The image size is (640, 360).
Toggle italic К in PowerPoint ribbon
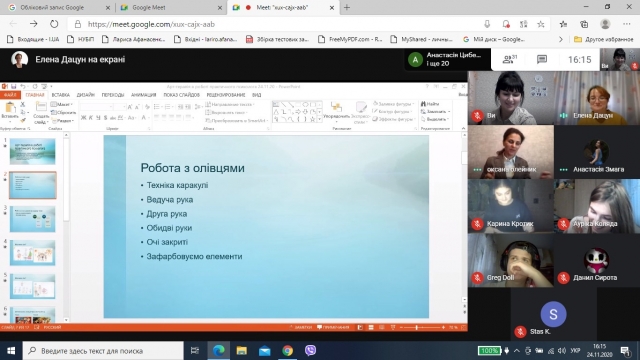pos(91,118)
